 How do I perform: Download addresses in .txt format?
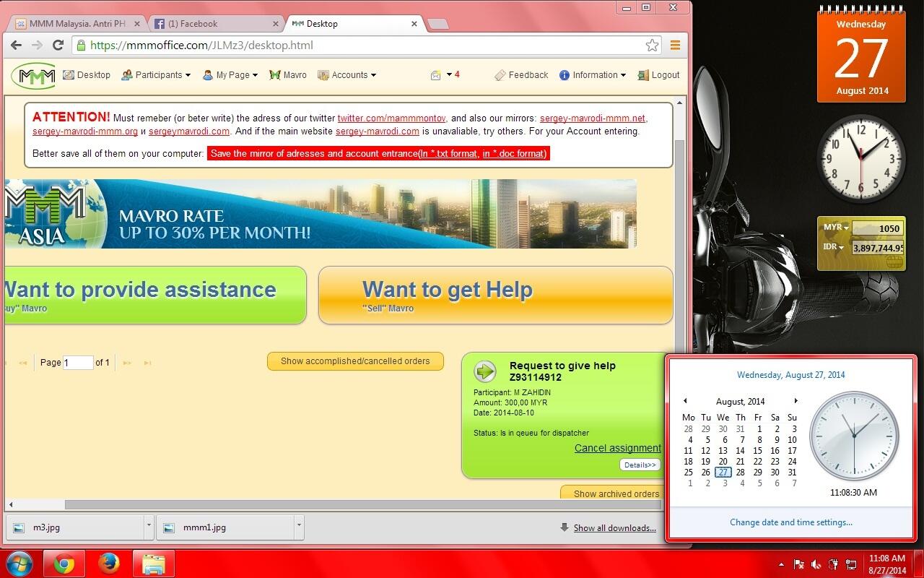coord(449,153)
